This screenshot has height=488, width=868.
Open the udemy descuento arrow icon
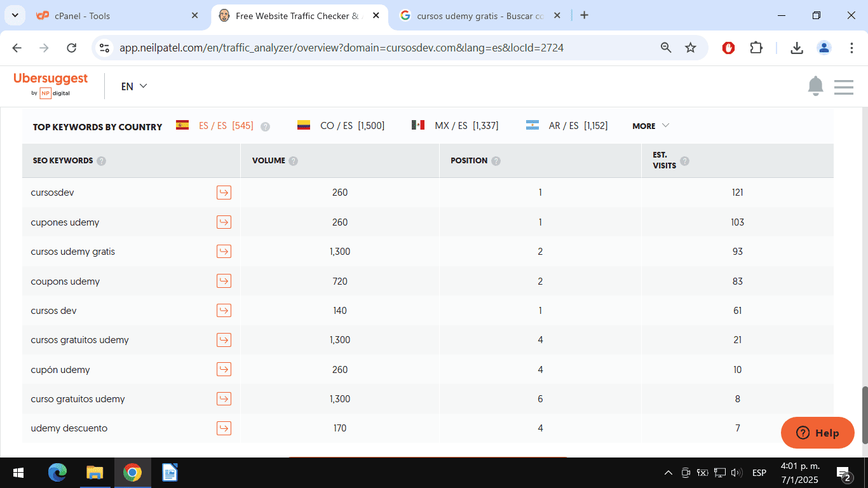click(224, 428)
